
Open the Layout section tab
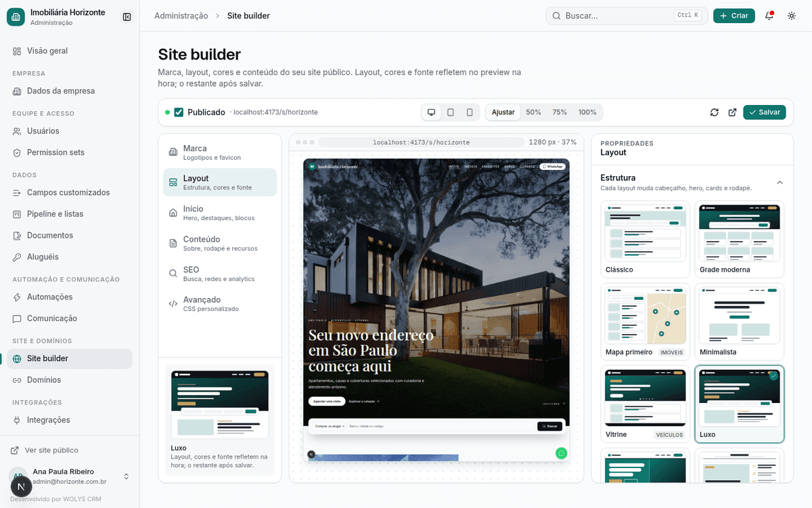(x=220, y=182)
